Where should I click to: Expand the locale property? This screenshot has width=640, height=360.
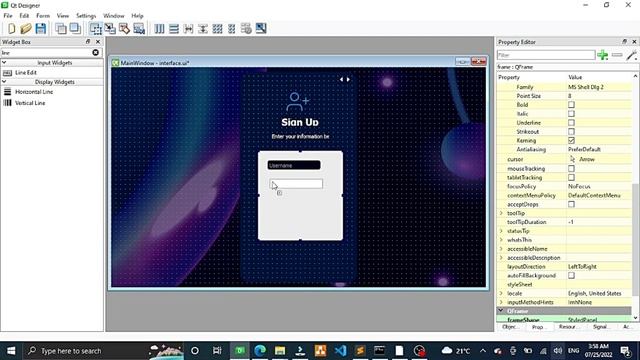coord(501,293)
